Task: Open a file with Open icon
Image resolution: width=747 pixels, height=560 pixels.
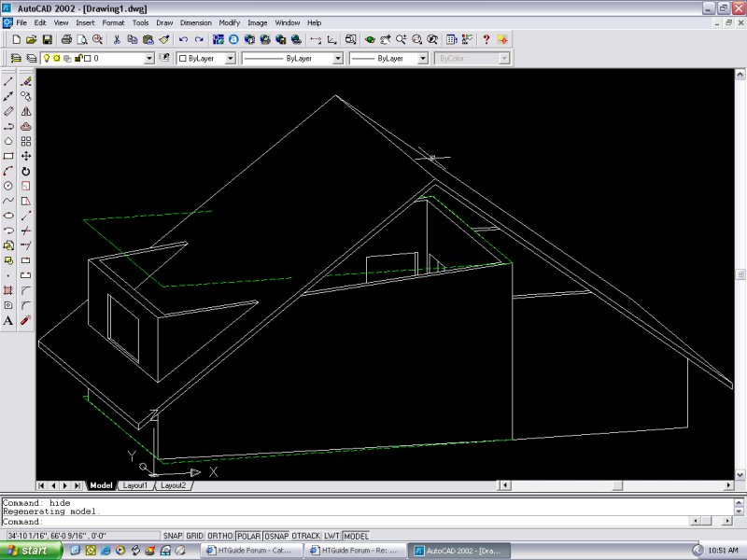Action: (32, 39)
